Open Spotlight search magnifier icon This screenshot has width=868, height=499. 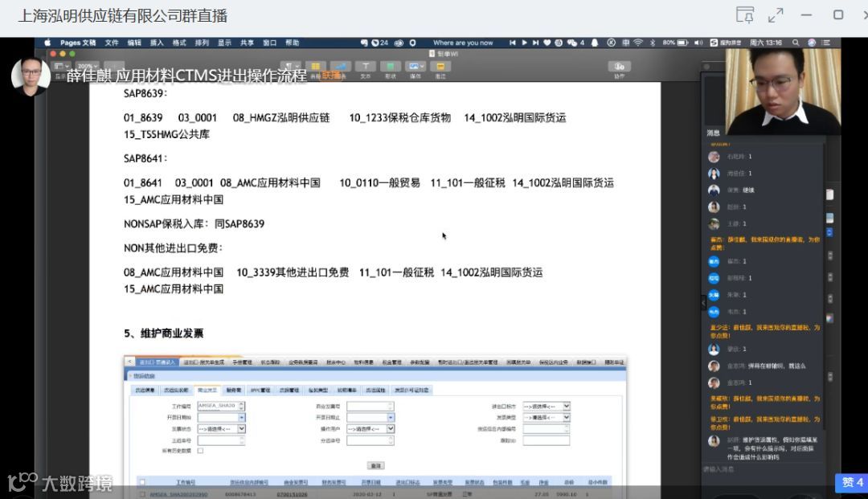[x=796, y=43]
